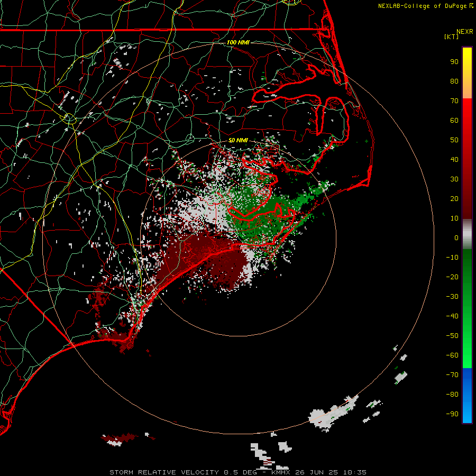Click the -40 value on the velocity scale
The image size is (476, 476).
tap(452, 316)
